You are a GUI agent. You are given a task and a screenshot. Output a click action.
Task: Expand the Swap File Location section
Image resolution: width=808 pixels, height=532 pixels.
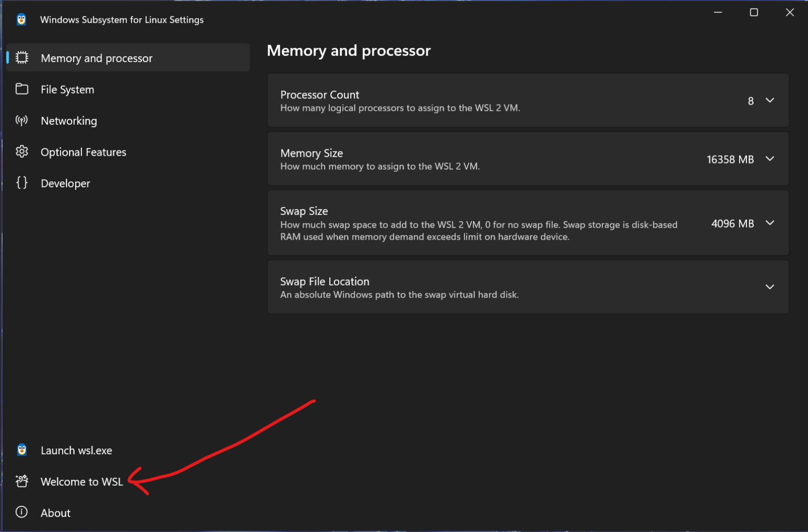pyautogui.click(x=770, y=287)
